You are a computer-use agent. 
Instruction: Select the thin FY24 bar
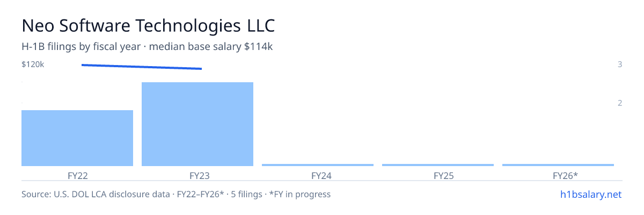(318, 165)
